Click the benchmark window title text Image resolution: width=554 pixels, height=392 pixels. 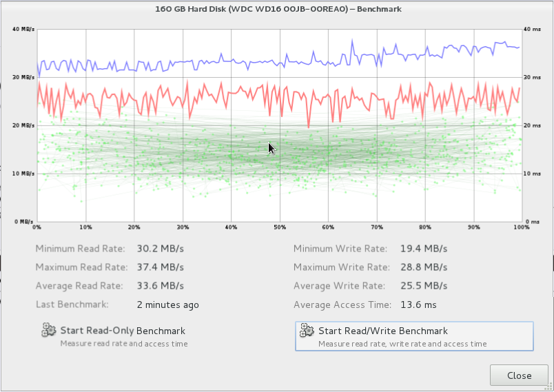(x=278, y=9)
